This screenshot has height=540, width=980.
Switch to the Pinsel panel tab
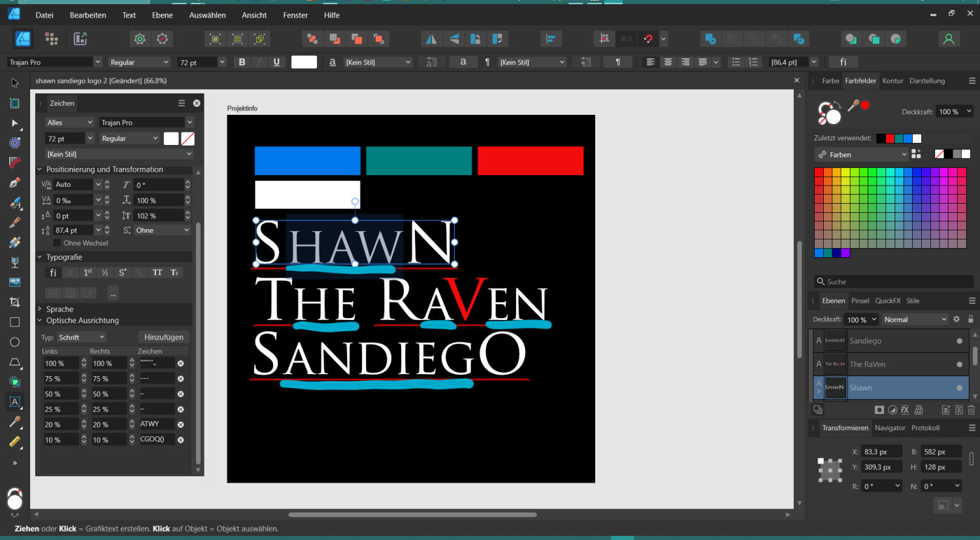click(x=860, y=300)
